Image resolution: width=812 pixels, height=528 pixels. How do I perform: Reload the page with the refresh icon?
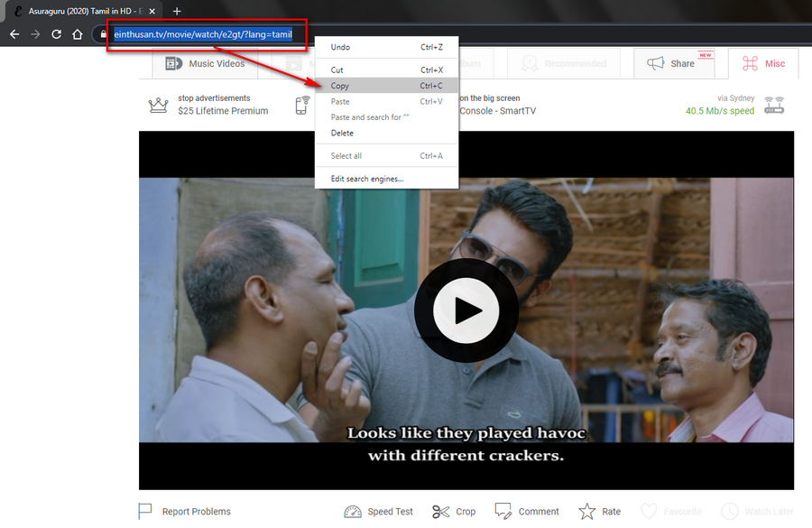57,34
